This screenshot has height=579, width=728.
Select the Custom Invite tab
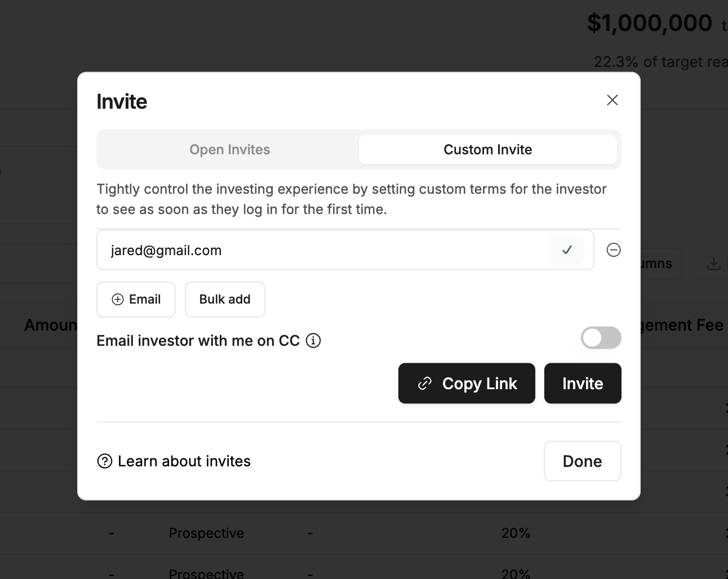point(488,150)
